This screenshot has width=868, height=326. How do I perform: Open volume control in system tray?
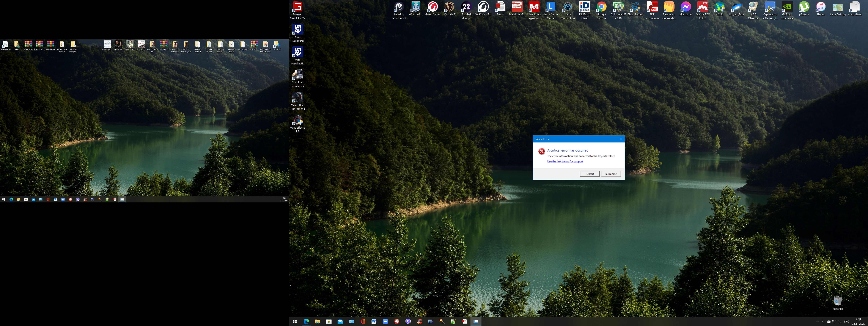pyautogui.click(x=839, y=322)
